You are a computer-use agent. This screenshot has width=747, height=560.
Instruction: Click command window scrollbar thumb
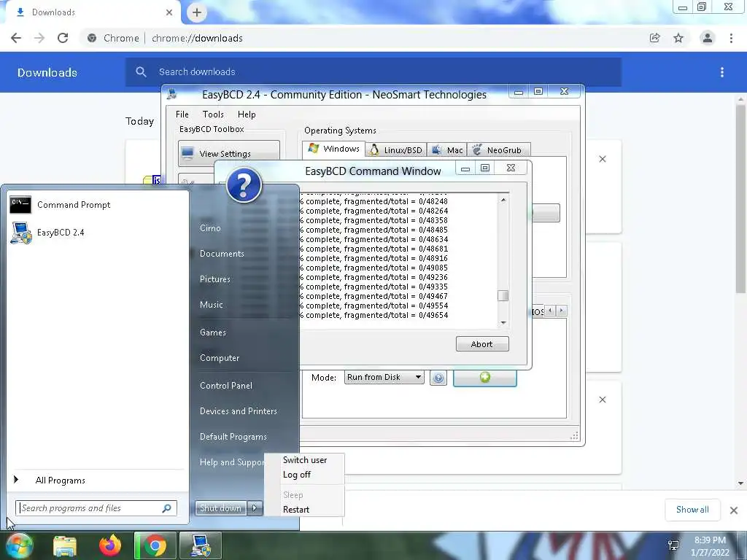503,296
